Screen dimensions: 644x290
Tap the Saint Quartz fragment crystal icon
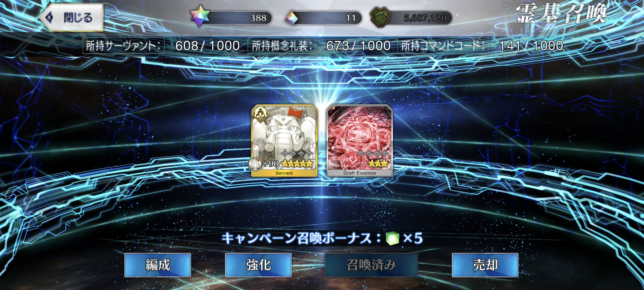click(x=292, y=18)
